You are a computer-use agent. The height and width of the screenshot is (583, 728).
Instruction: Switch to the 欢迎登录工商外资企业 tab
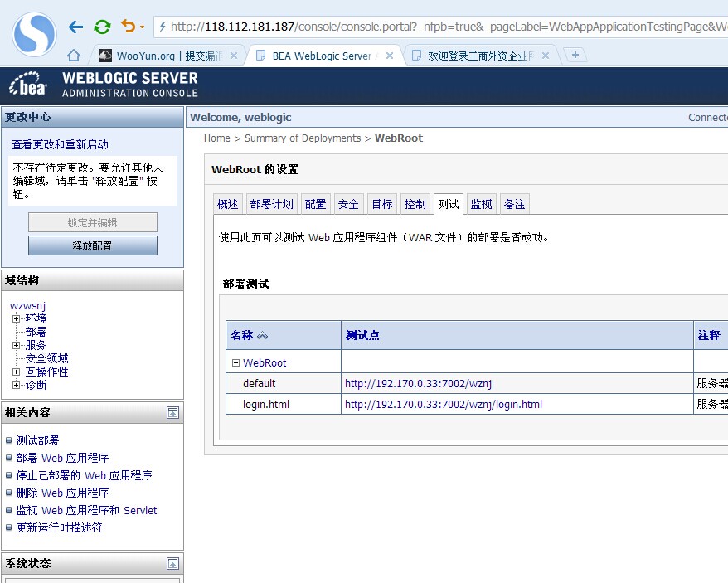(x=478, y=56)
